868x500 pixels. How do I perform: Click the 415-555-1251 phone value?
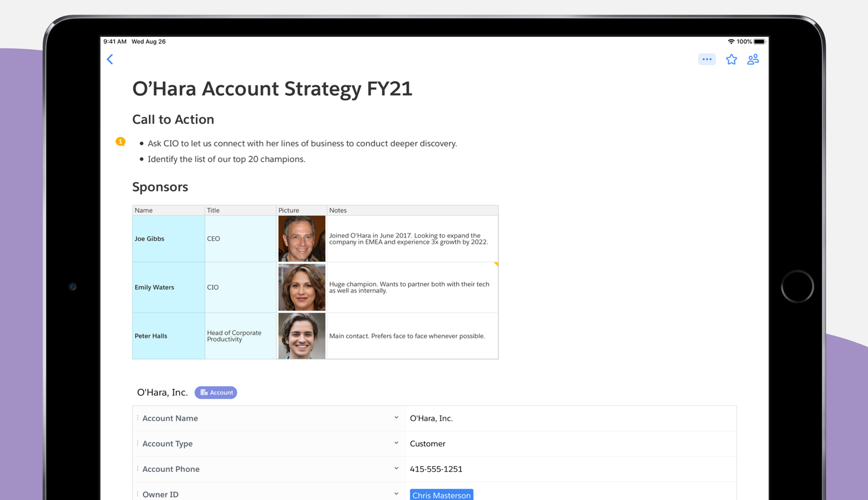436,469
